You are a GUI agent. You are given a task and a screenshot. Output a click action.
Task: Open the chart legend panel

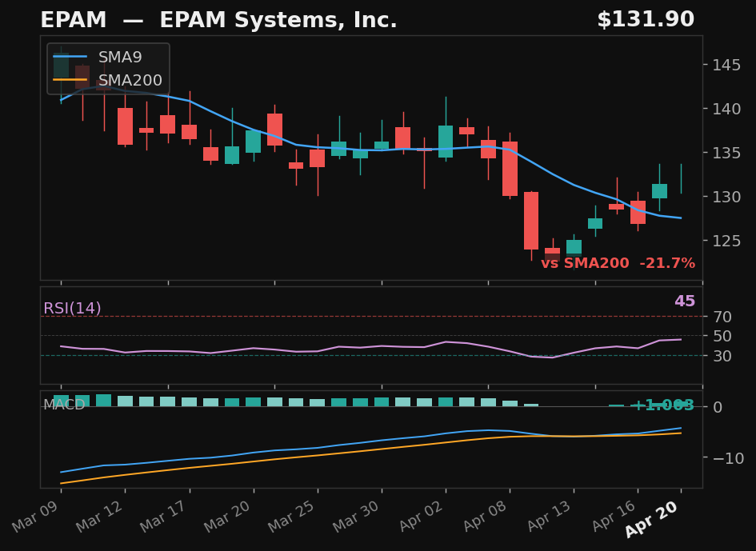click(x=106, y=69)
